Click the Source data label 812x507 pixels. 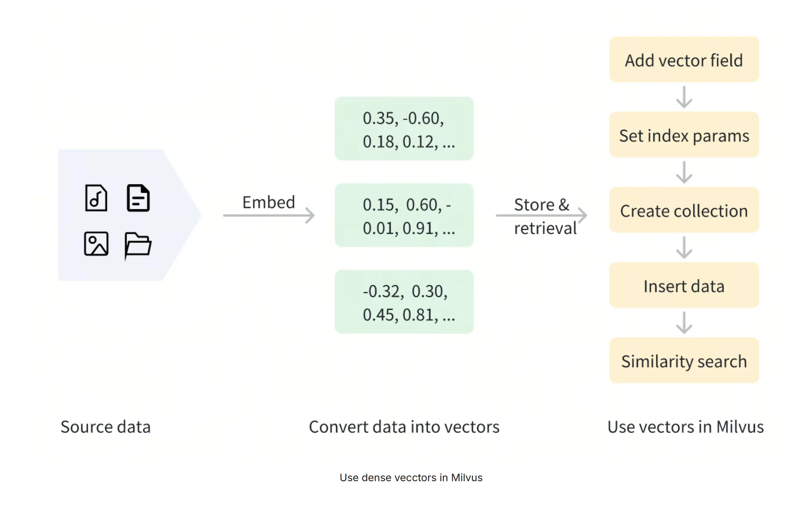point(106,427)
